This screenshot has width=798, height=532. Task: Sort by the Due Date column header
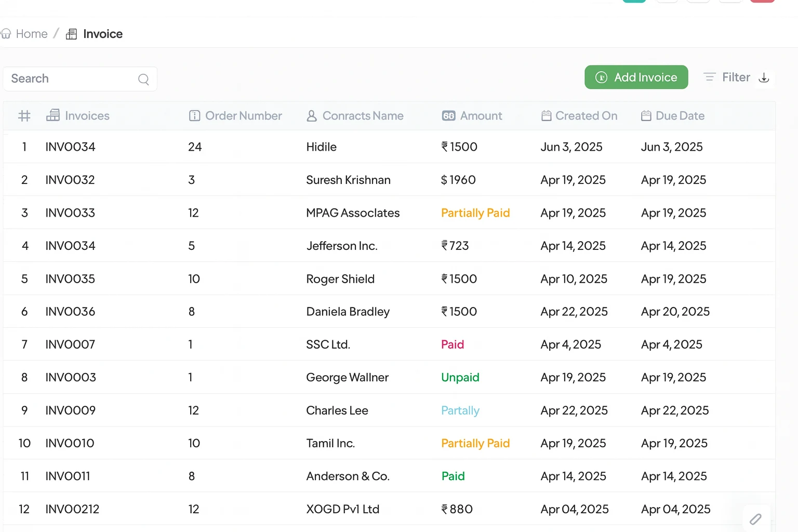coord(680,116)
